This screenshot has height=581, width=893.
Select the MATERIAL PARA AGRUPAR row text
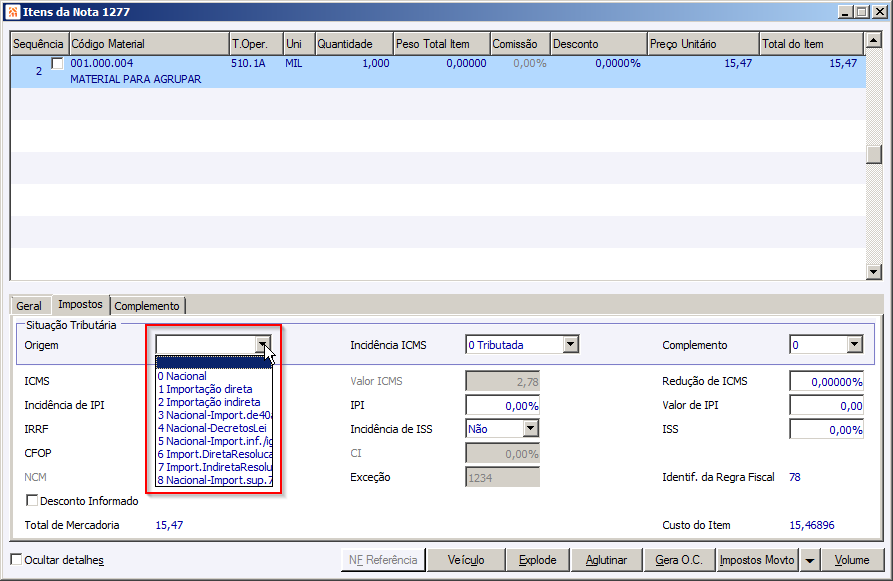[136, 79]
